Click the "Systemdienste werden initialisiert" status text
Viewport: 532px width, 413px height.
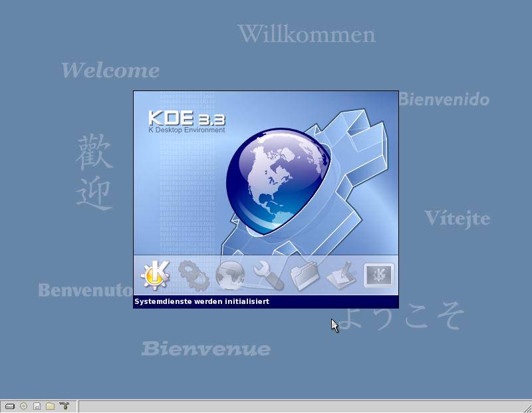[x=202, y=301]
